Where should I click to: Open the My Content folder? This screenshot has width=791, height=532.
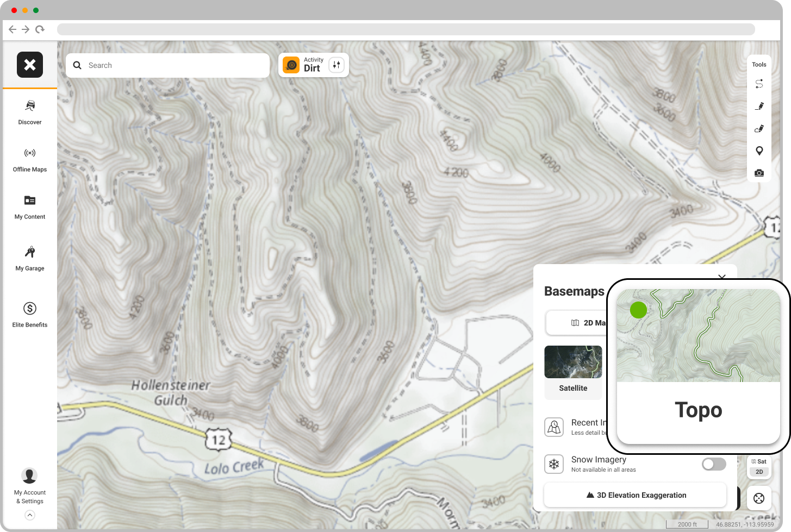(30, 207)
